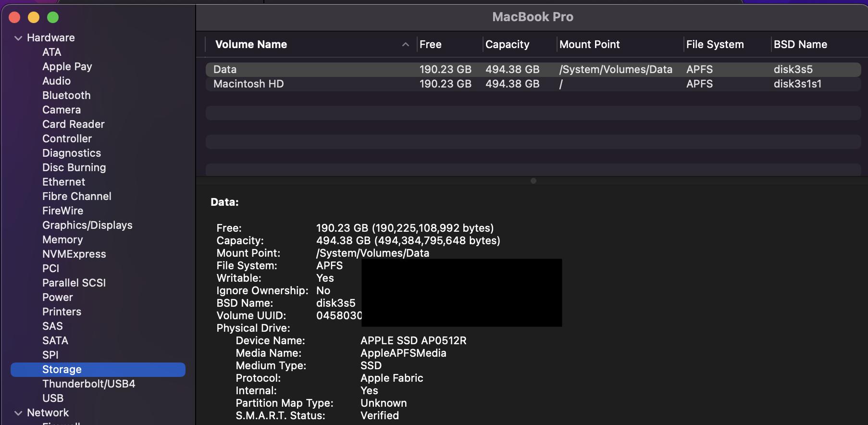868x425 pixels.
Task: Collapse the Network section chevron
Action: 18,413
